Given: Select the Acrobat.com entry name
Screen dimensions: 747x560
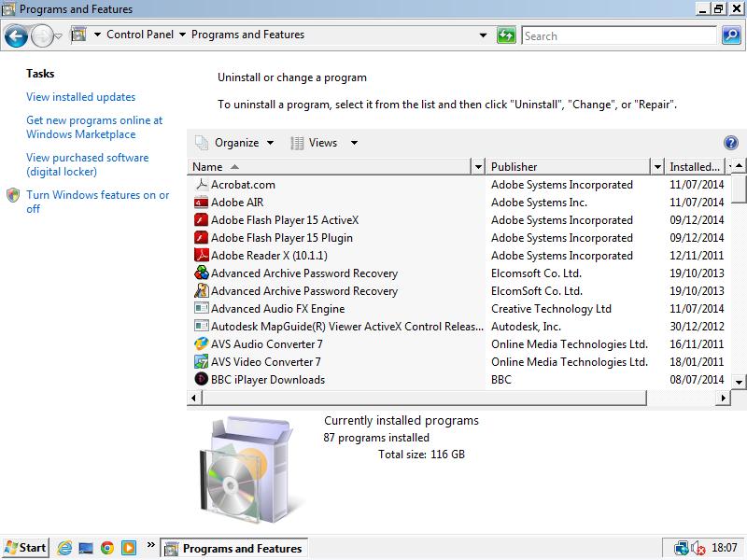Looking at the screenshot, I should [243, 185].
